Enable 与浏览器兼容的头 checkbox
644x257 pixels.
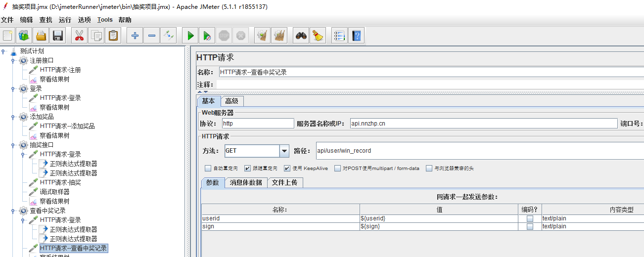click(429, 169)
